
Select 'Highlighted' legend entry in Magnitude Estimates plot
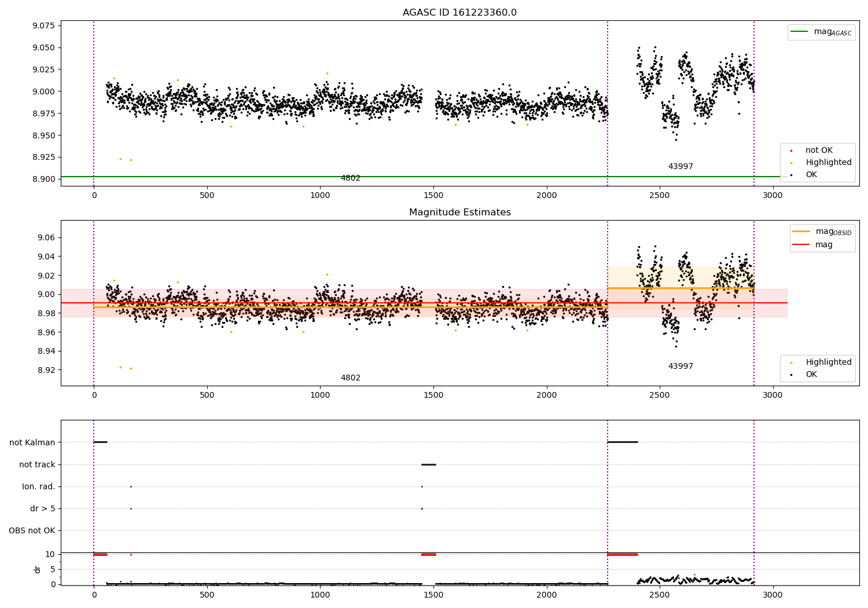click(x=829, y=362)
